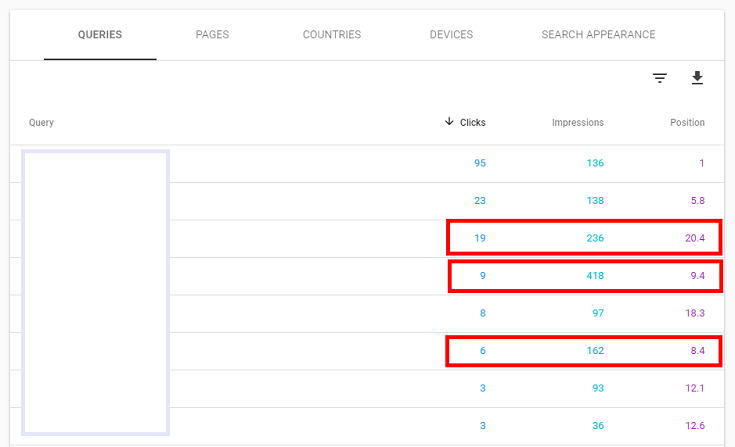The width and height of the screenshot is (735, 447).
Task: Select the 36 impressions value
Action: tap(598, 425)
